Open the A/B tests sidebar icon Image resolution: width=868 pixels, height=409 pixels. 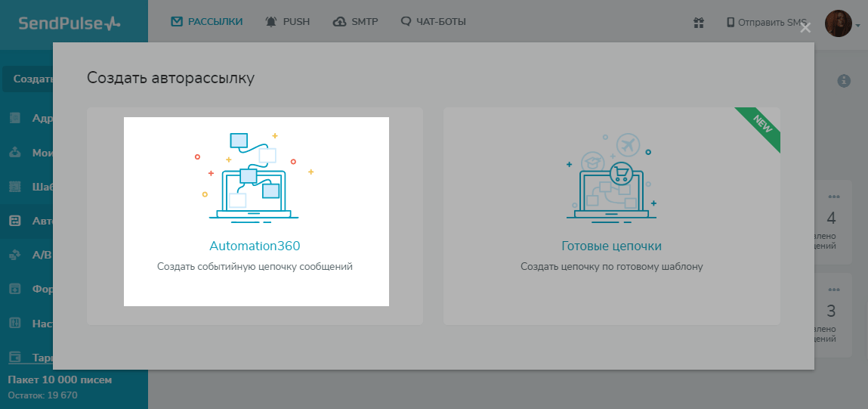coord(15,255)
